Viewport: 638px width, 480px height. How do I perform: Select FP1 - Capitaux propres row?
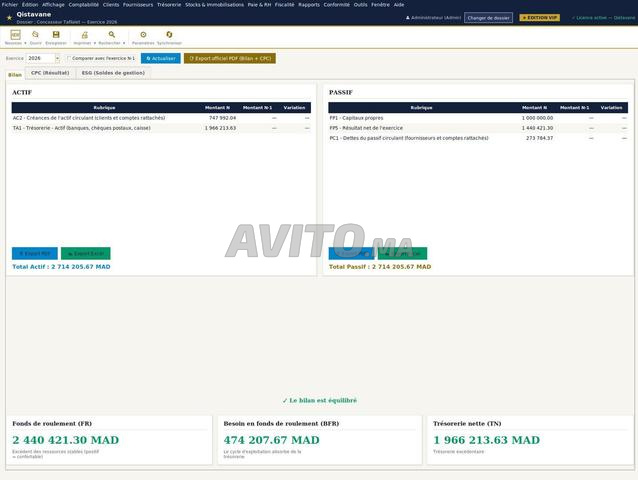[x=478, y=118]
